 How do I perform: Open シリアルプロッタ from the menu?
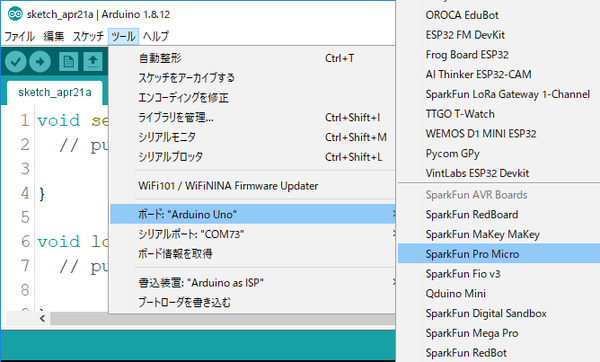253,157
